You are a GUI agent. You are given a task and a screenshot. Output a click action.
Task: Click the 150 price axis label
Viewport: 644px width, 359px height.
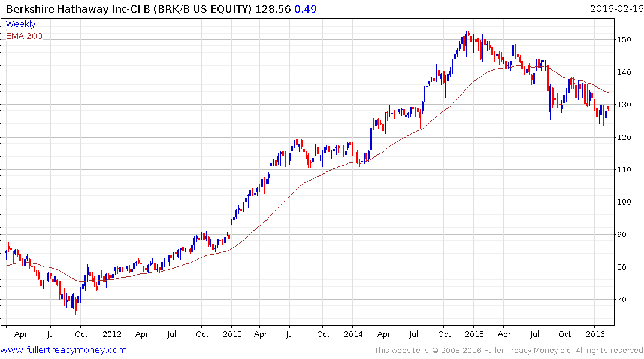coord(624,40)
